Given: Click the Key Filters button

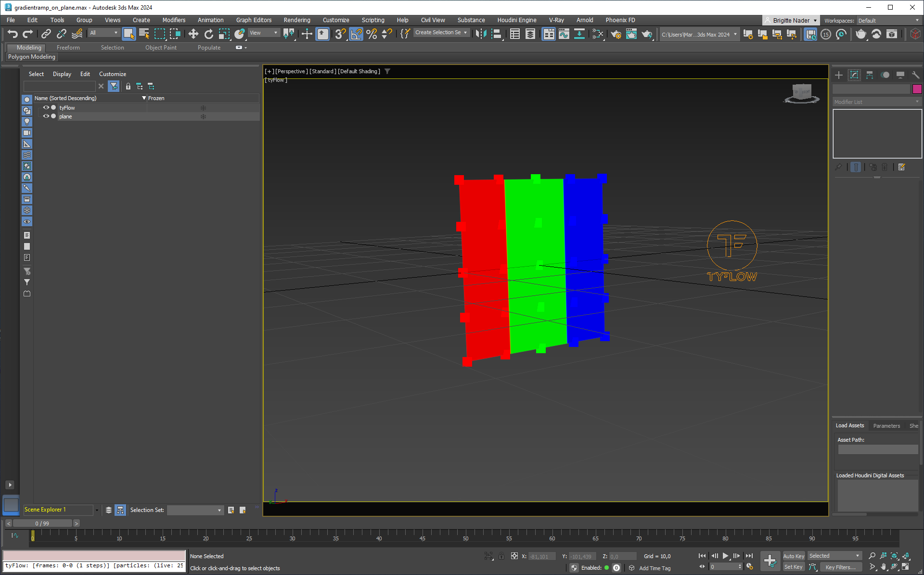Looking at the screenshot, I should (840, 567).
